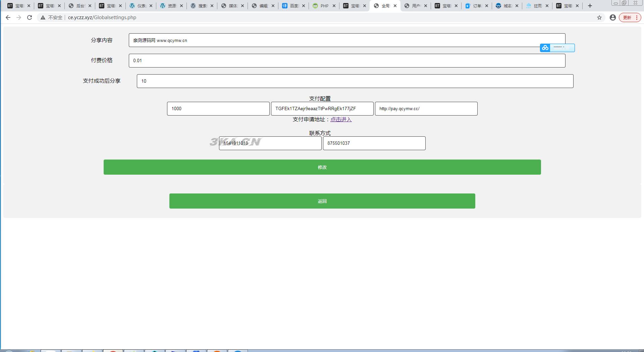
Task: Click the floating cloud widget icon
Action: [x=545, y=48]
